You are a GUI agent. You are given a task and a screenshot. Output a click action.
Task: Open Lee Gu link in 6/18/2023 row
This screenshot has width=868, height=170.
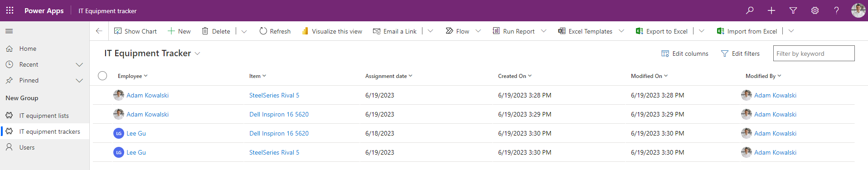tap(136, 133)
